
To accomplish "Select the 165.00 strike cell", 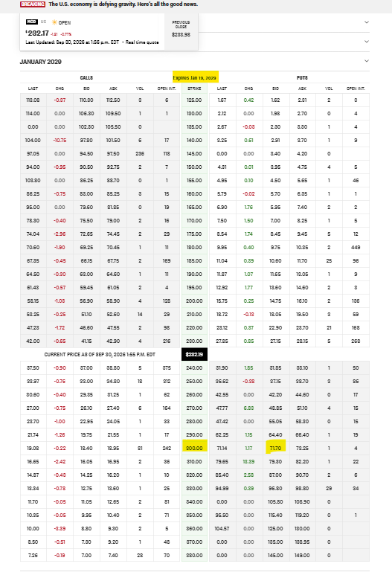I will [194, 207].
